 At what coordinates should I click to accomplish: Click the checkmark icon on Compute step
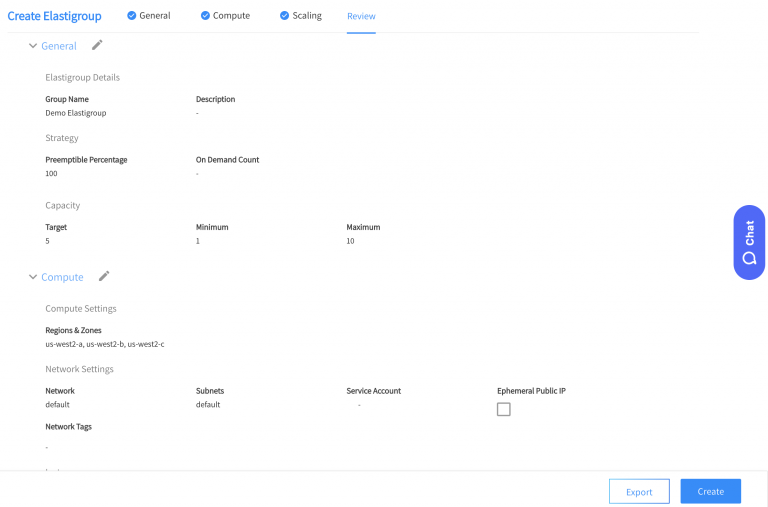point(205,16)
